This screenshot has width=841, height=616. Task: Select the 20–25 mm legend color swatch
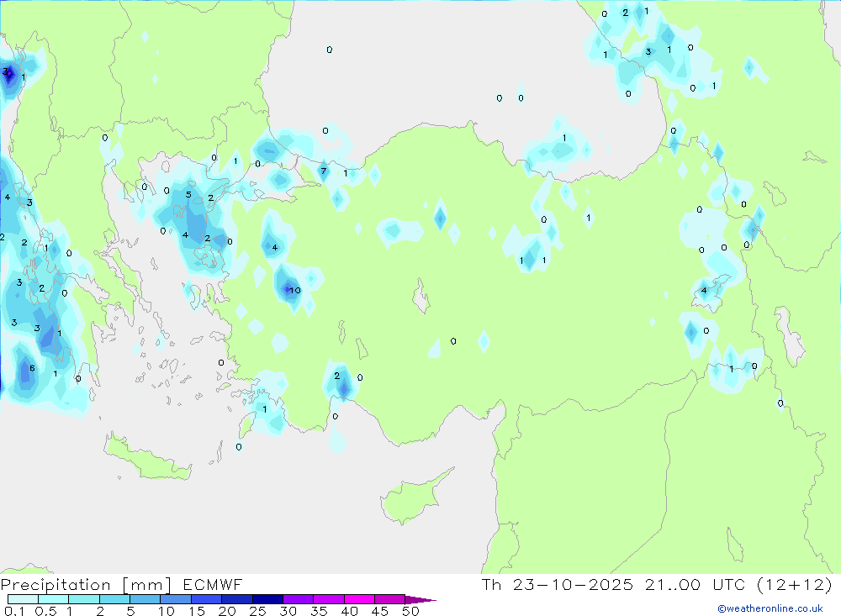pos(237,599)
